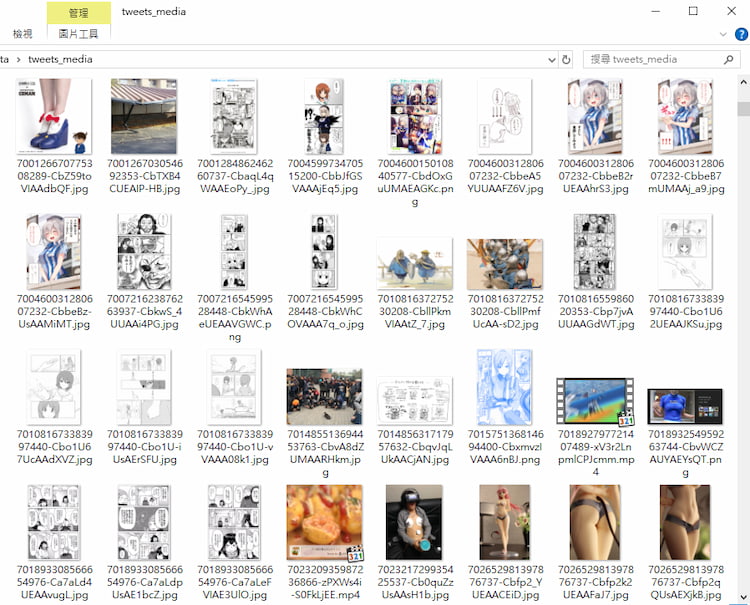
Task: Click the scrollbar up arrow
Action: tap(743, 81)
